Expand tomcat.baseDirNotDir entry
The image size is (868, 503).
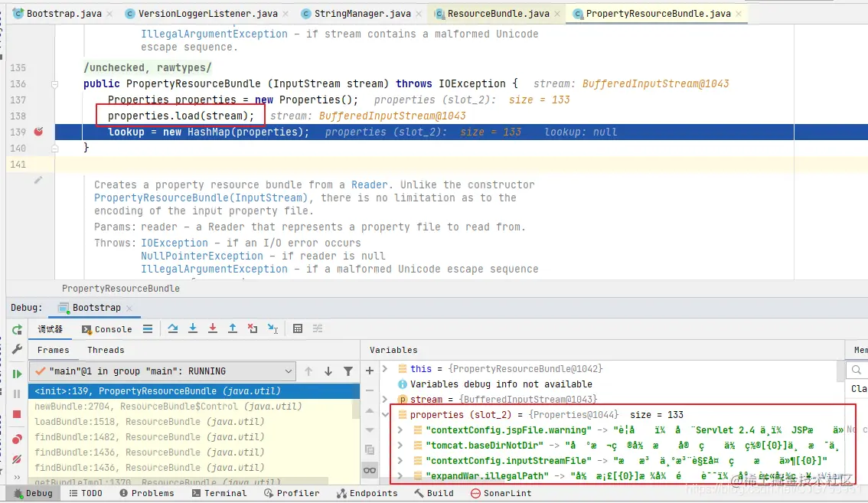(400, 446)
